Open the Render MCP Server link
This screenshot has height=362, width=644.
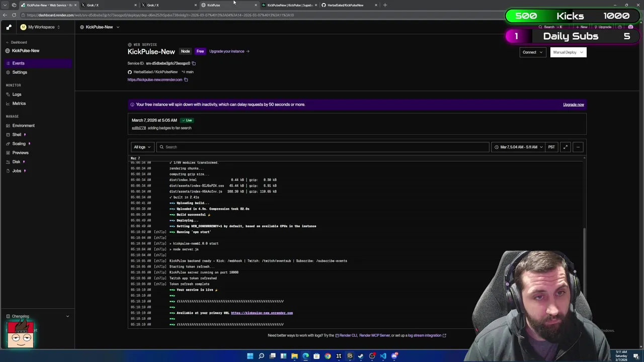(374, 335)
